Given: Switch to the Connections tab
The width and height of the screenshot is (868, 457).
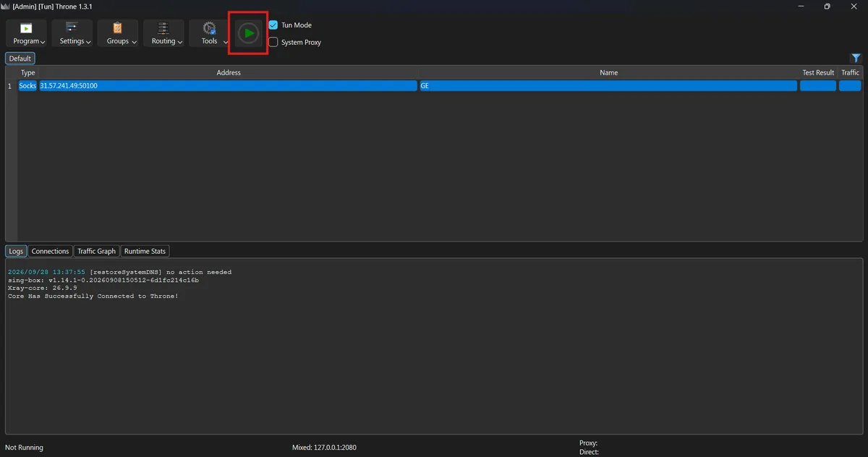Looking at the screenshot, I should [51, 251].
